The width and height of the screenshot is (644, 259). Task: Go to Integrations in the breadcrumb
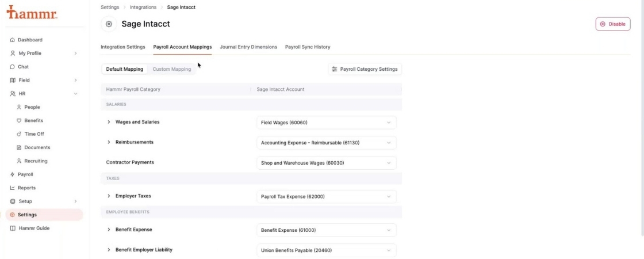143,7
